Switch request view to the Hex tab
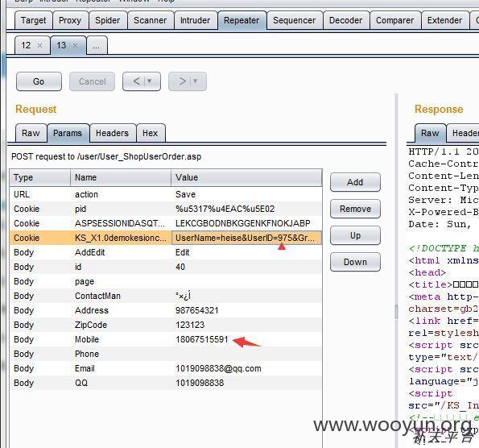 pyautogui.click(x=151, y=133)
